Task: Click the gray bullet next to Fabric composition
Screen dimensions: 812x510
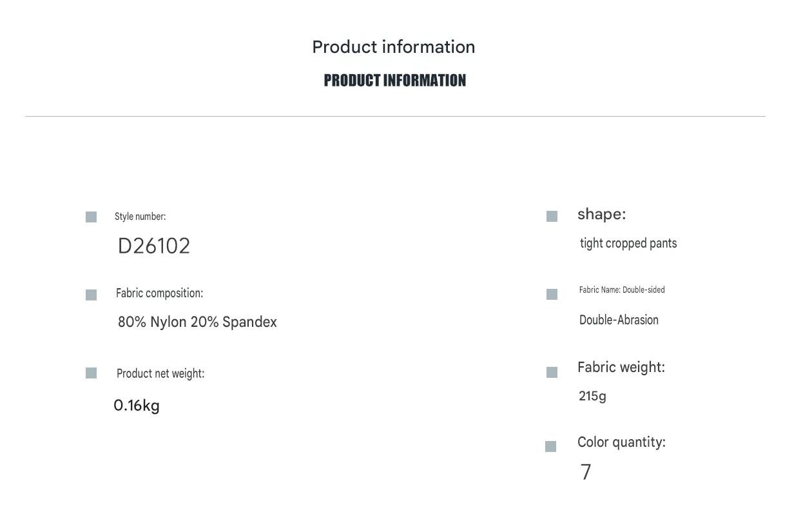Action: point(91,295)
